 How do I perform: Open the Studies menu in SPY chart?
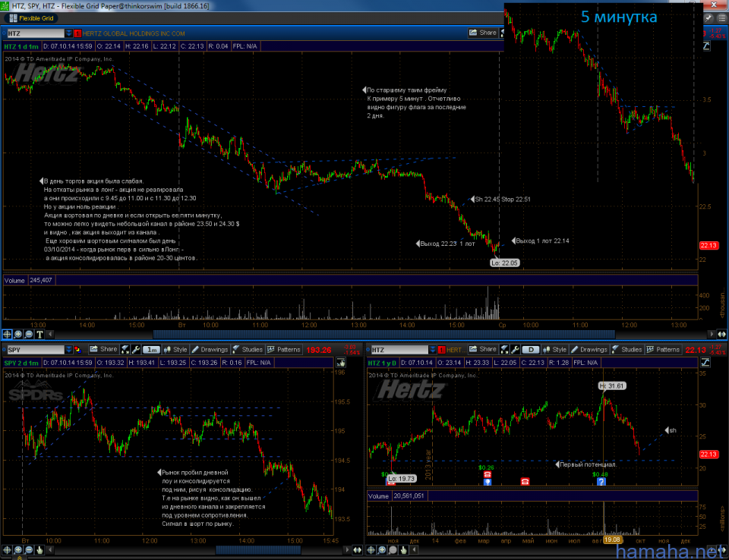pos(248,350)
